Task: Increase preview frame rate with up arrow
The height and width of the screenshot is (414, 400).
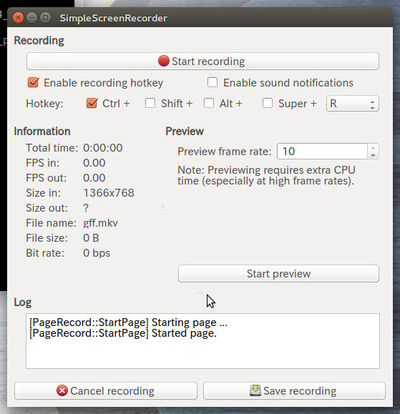Action: tap(373, 148)
